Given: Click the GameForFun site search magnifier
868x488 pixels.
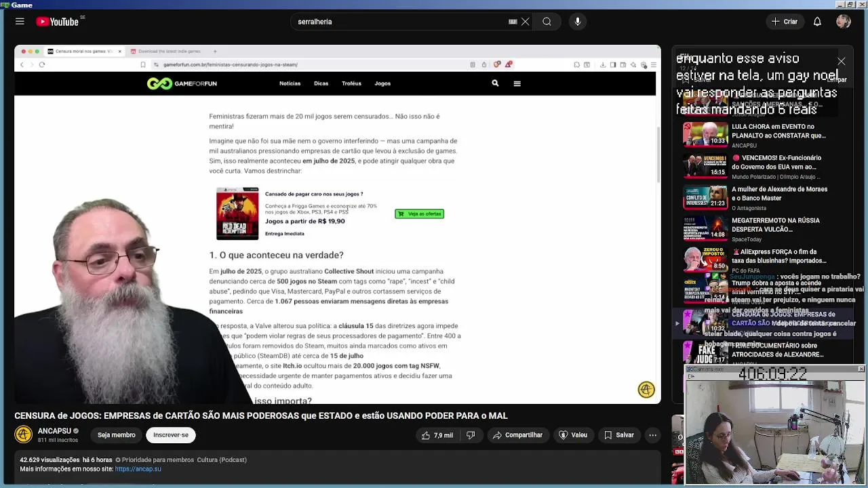Looking at the screenshot, I should tap(495, 83).
